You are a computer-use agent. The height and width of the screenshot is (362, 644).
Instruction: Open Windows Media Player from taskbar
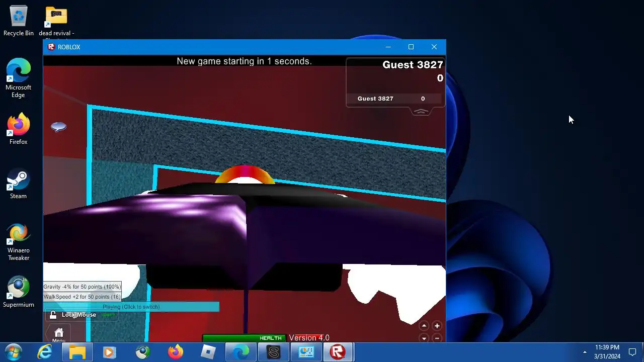(x=109, y=352)
